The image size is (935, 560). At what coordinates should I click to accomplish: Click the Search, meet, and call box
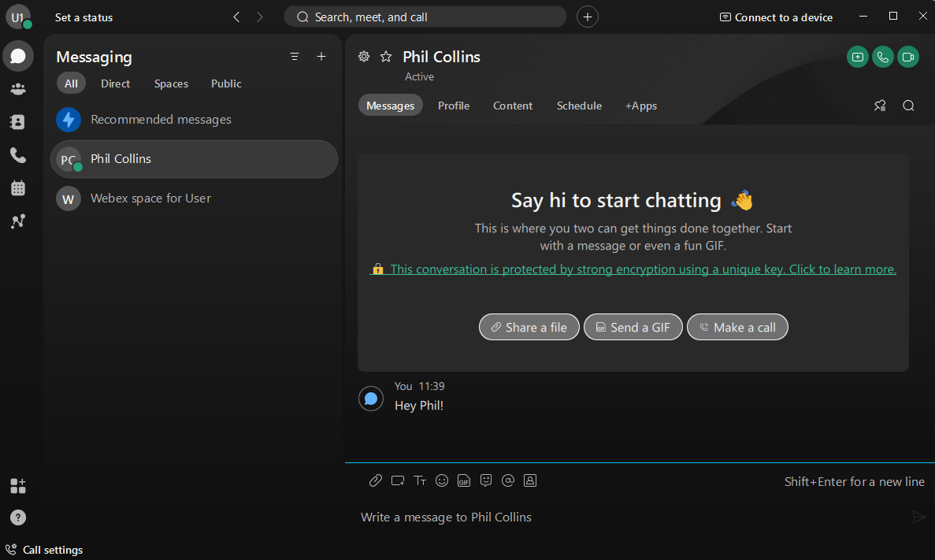click(x=425, y=17)
